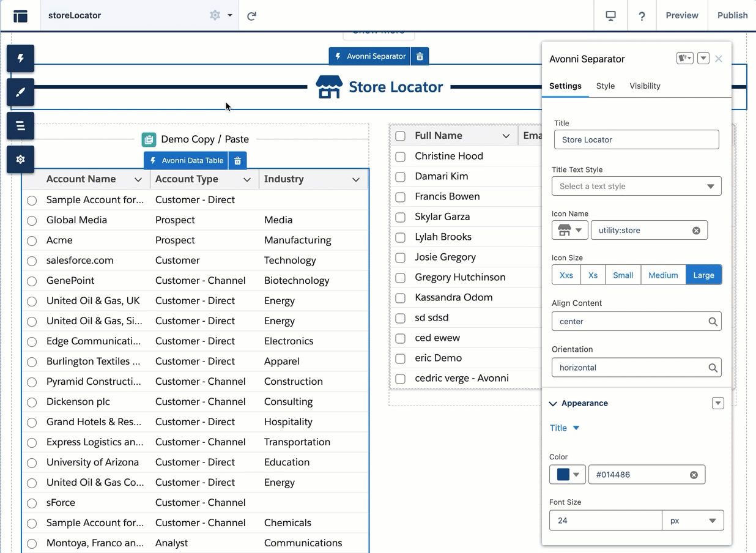Click the lightning bolt Components sidebar icon
The height and width of the screenshot is (553, 756).
[x=21, y=59]
